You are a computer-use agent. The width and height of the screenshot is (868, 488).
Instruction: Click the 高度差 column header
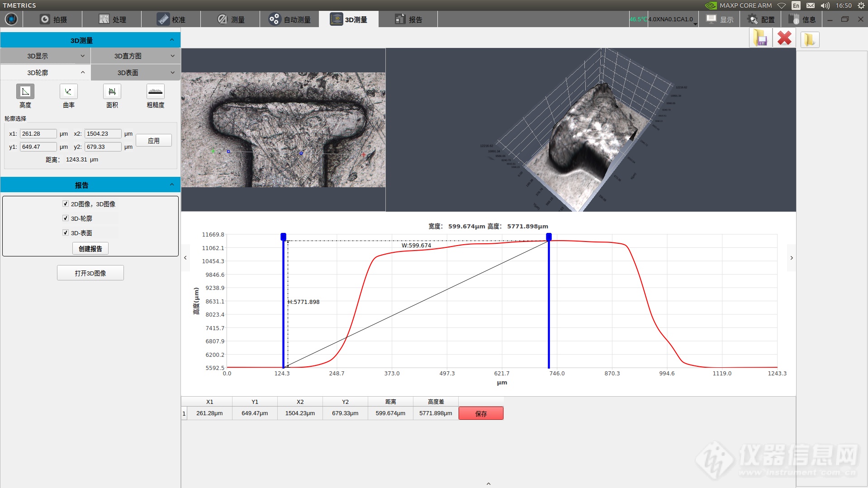coord(436,402)
